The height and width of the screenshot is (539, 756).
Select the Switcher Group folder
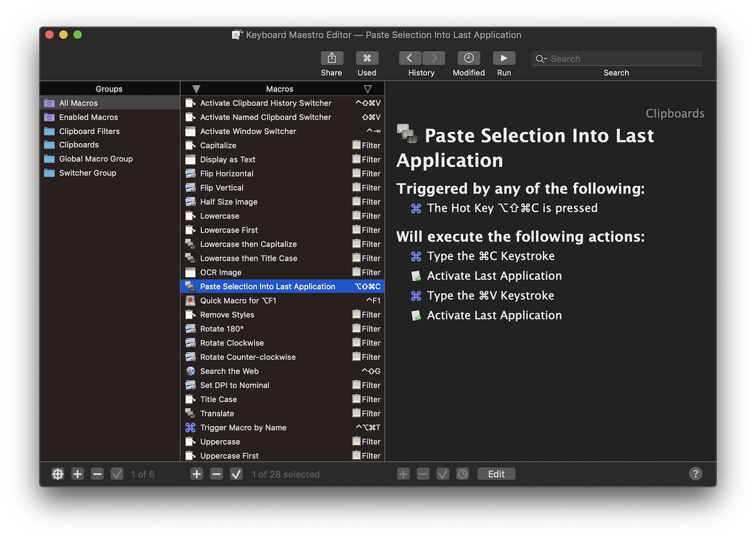point(110,173)
